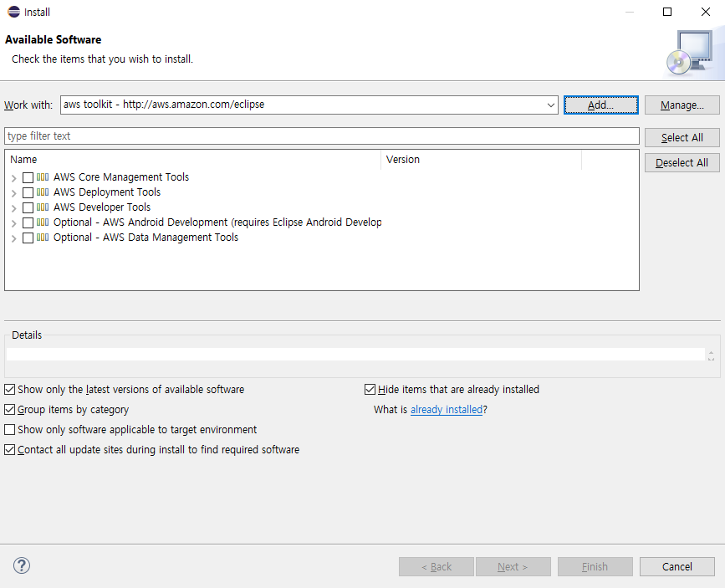Expand AWS Developer Tools tree node
The width and height of the screenshot is (725, 588).
click(14, 207)
